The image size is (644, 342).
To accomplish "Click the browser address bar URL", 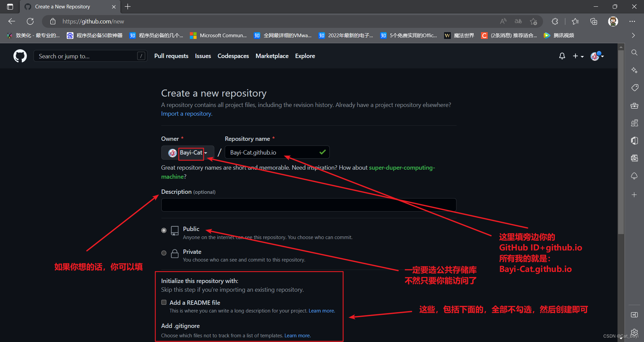I will click(x=93, y=21).
